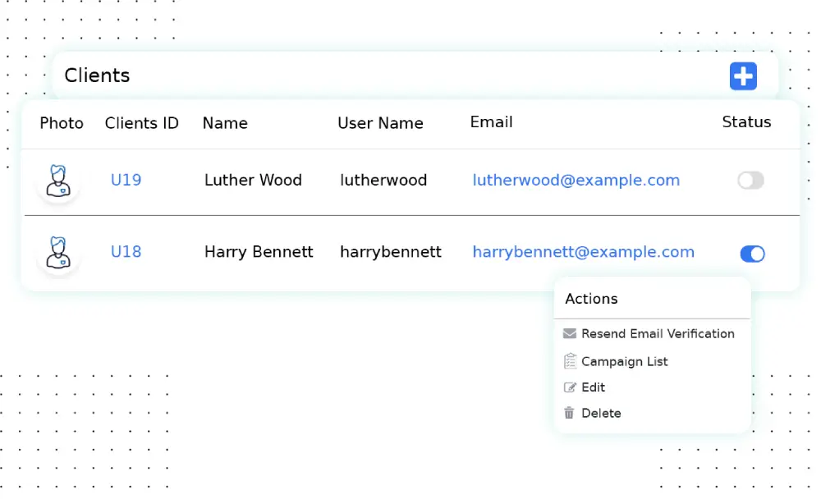Viewport: 821px width, 504px height.
Task: Select the envelope icon beside Resend Email Verification
Action: tap(569, 333)
